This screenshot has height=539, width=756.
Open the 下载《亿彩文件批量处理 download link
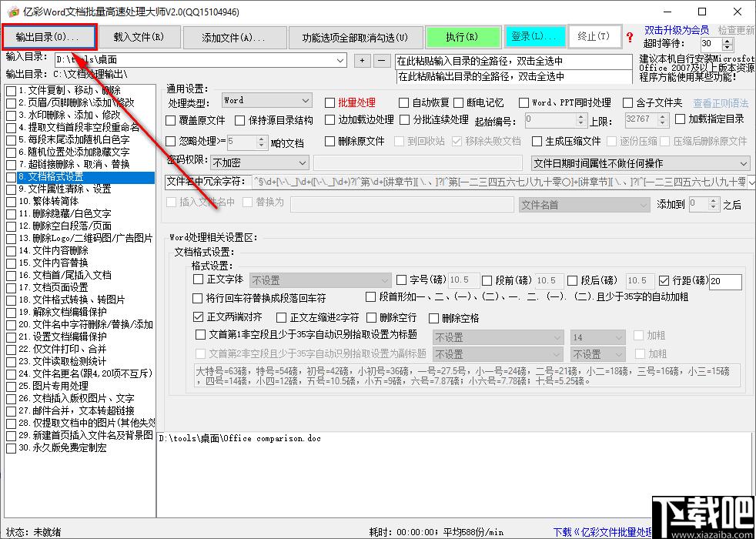[602, 532]
